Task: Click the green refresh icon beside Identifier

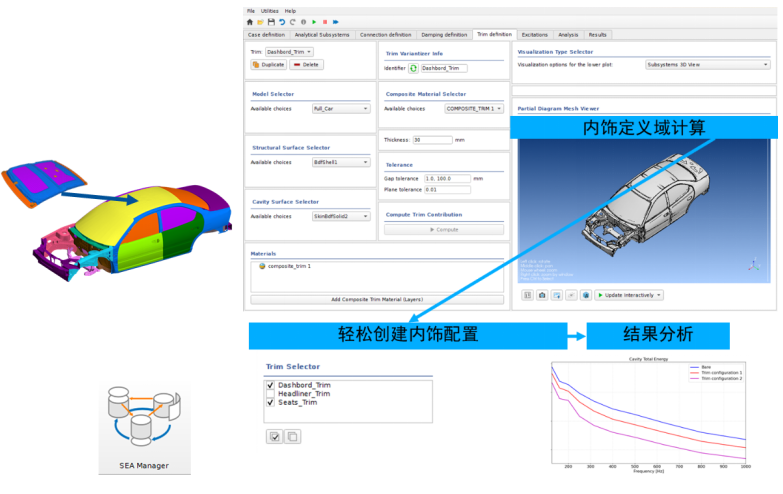Action: (x=413, y=68)
